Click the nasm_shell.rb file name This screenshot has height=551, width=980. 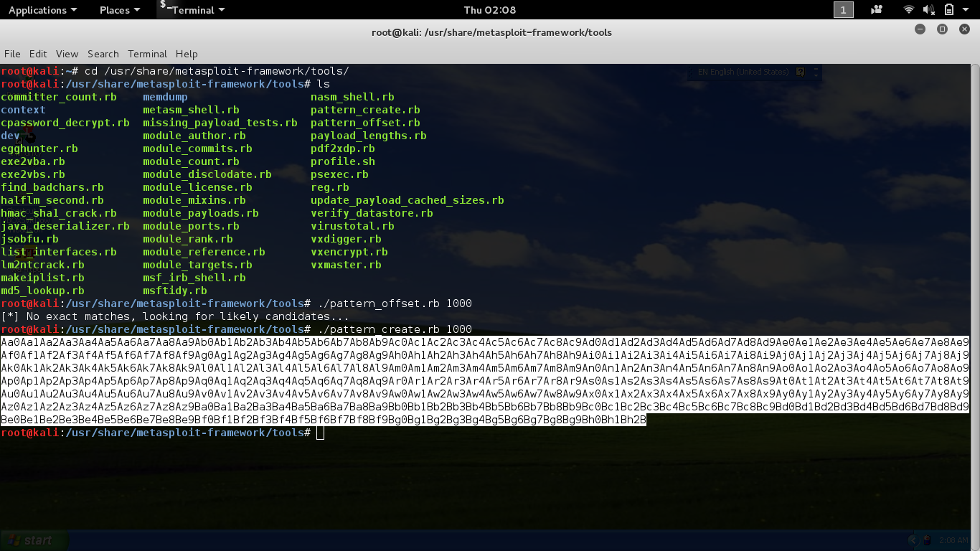352,97
